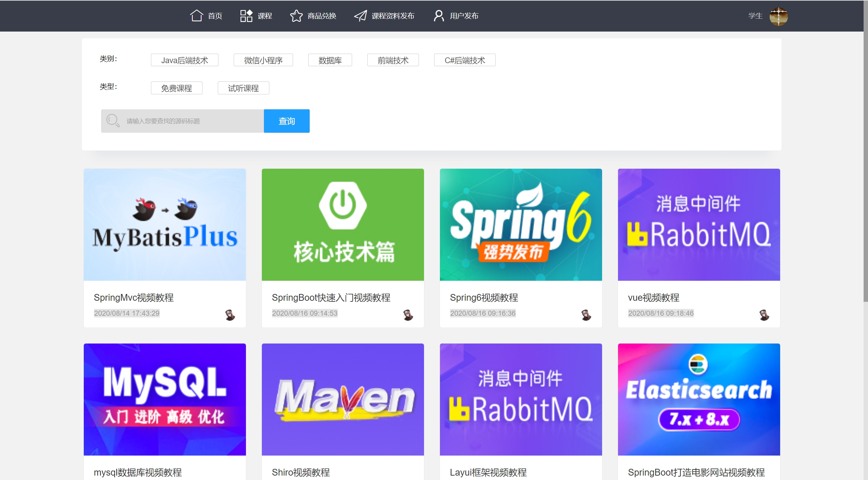This screenshot has width=868, height=480.
Task: Select the 微信小程序 category filter
Action: point(263,60)
